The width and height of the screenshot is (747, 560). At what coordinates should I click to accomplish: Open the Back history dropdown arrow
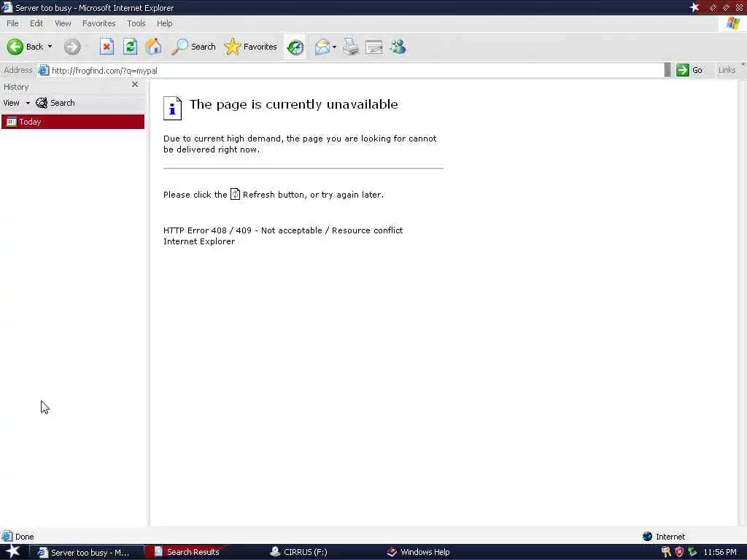[50, 47]
